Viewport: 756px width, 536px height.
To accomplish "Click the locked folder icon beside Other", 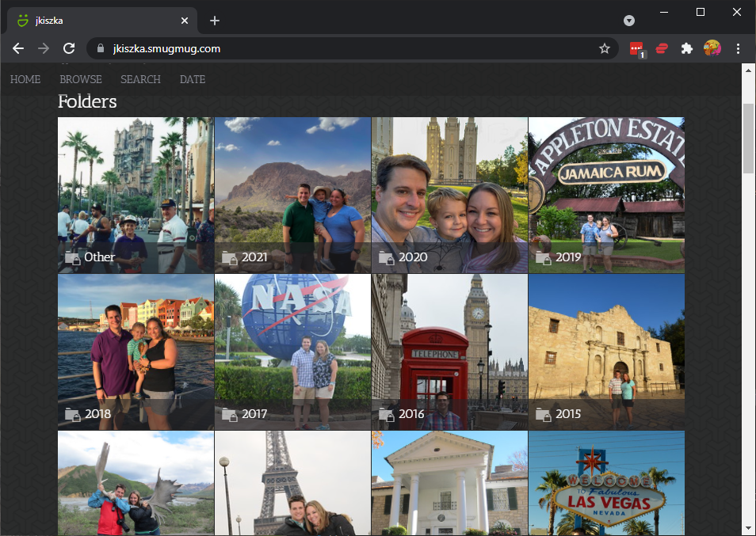I will (x=73, y=258).
